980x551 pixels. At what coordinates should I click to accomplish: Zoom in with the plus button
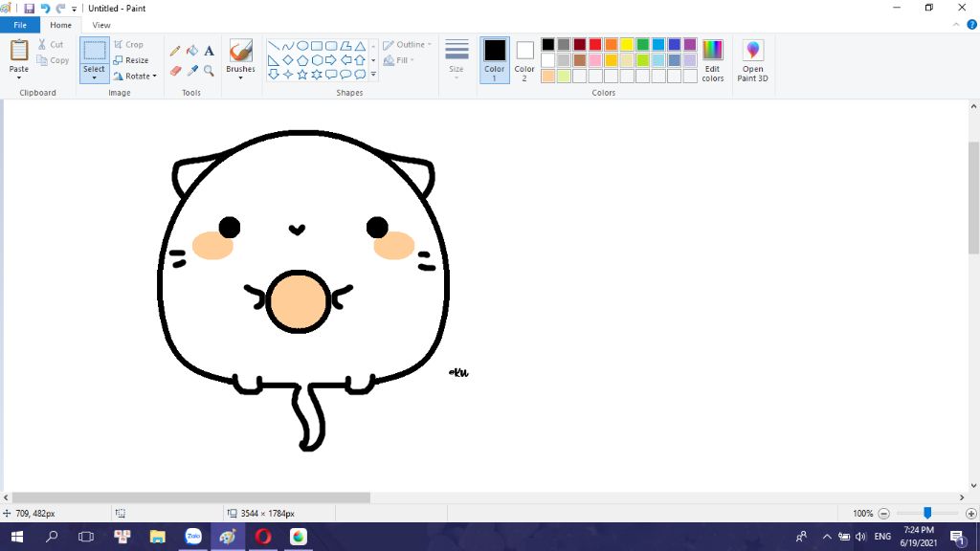970,514
